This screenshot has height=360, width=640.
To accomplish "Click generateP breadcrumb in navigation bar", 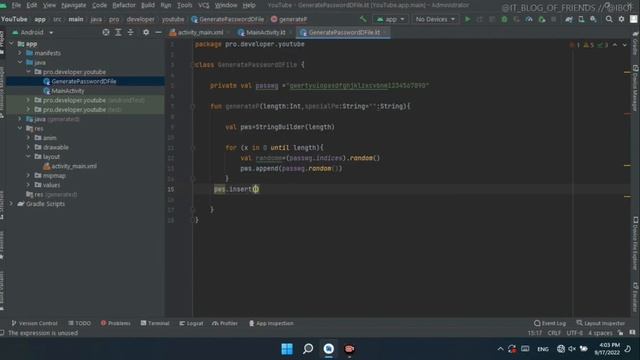I will pos(289,19).
